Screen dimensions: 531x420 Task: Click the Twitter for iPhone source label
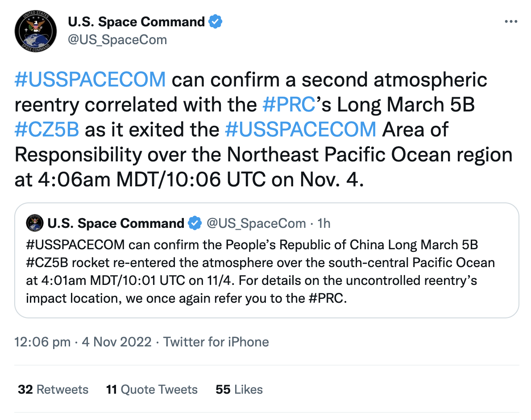216,342
